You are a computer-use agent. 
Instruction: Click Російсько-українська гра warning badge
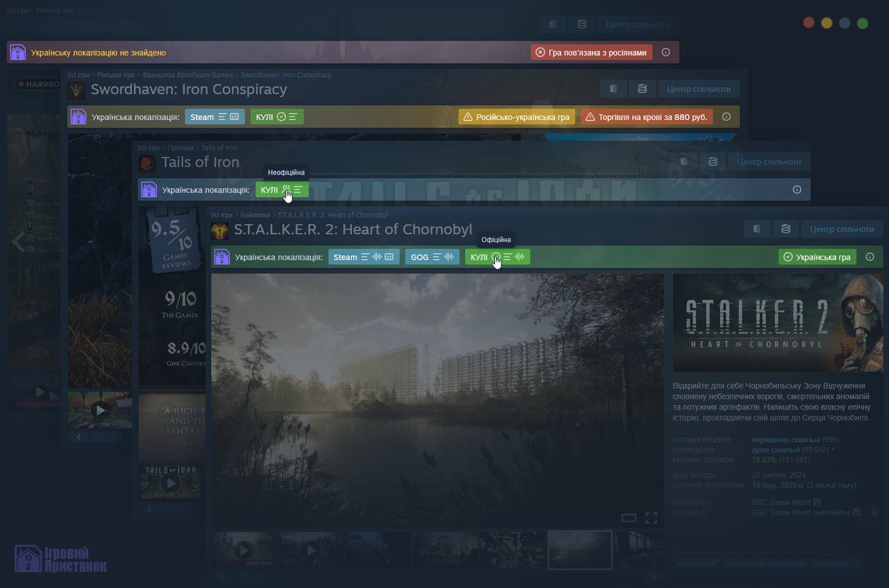pos(516,117)
